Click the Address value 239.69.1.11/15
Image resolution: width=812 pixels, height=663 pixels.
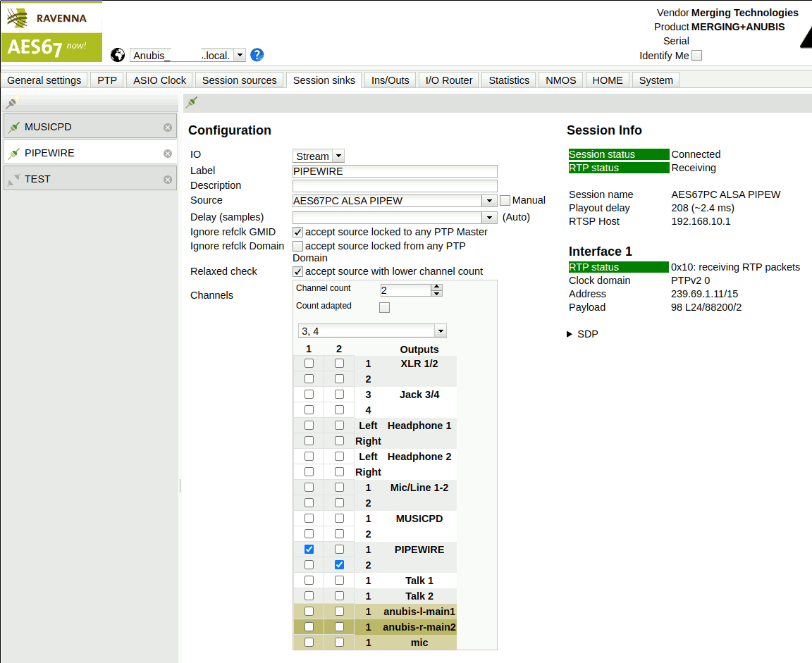(704, 294)
